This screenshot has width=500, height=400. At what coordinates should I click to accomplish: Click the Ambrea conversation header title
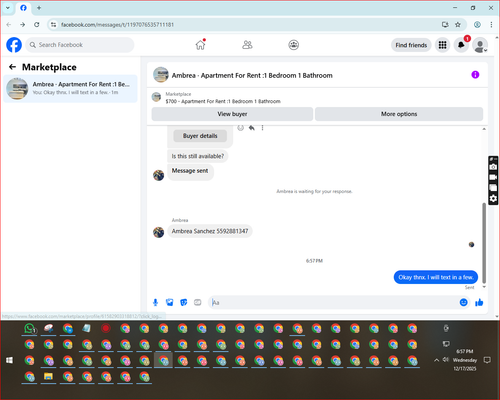point(252,75)
